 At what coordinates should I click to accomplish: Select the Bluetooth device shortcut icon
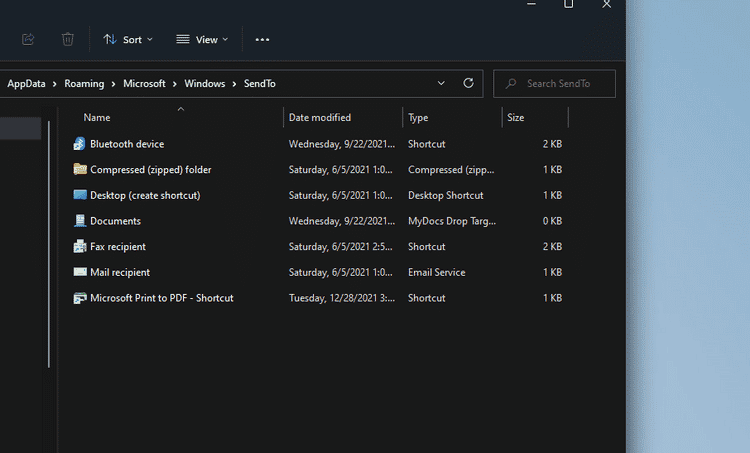80,144
